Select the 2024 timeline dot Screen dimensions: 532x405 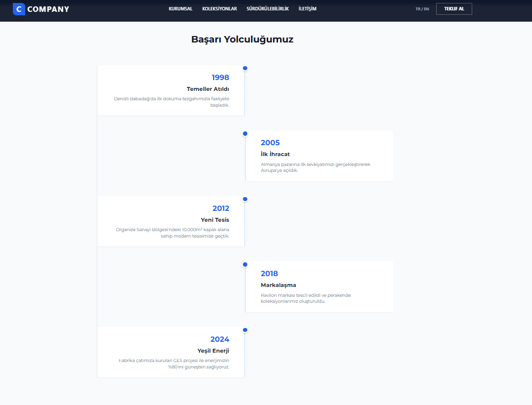pyautogui.click(x=245, y=330)
